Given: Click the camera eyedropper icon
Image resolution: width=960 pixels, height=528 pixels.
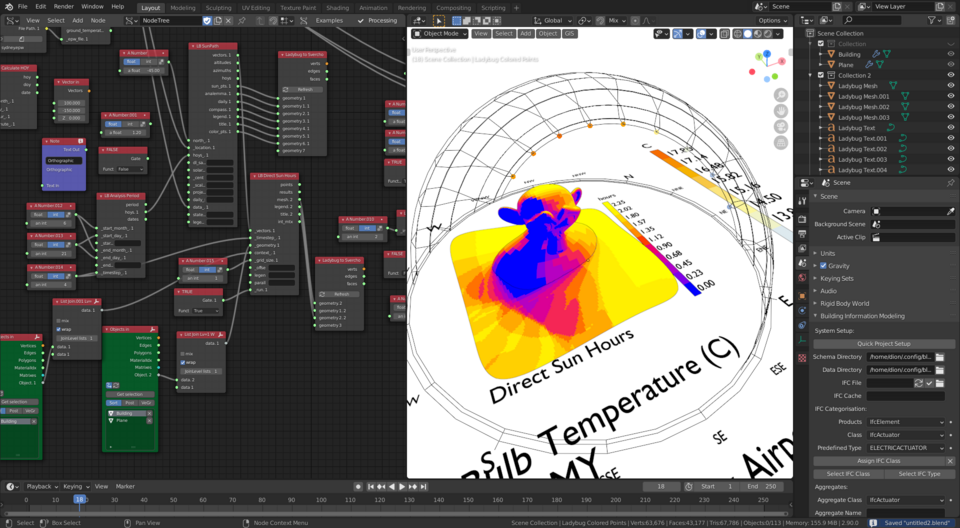Looking at the screenshot, I should [950, 211].
